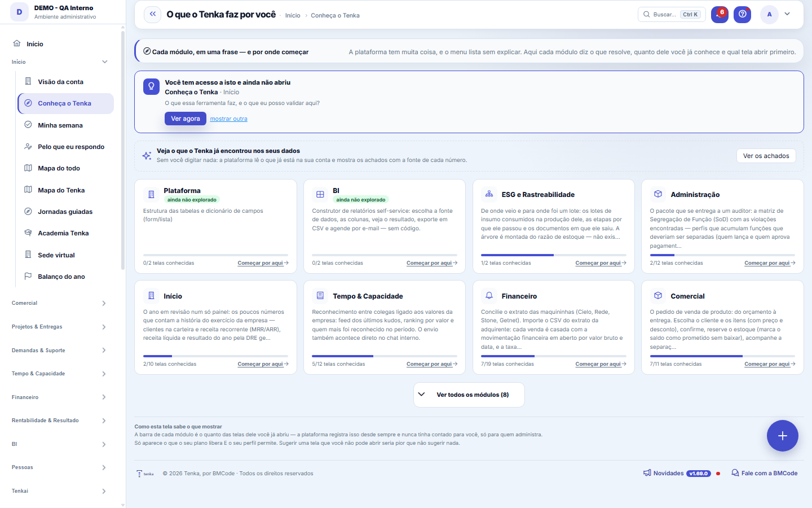Select Jornadas guiadas in the sidebar
Image resolution: width=812 pixels, height=508 pixels.
coord(65,212)
